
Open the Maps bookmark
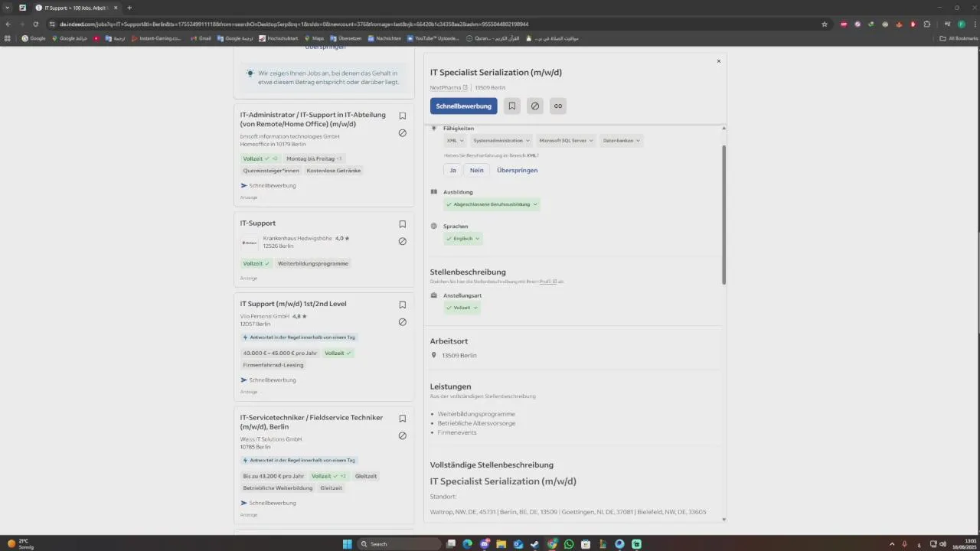point(314,38)
